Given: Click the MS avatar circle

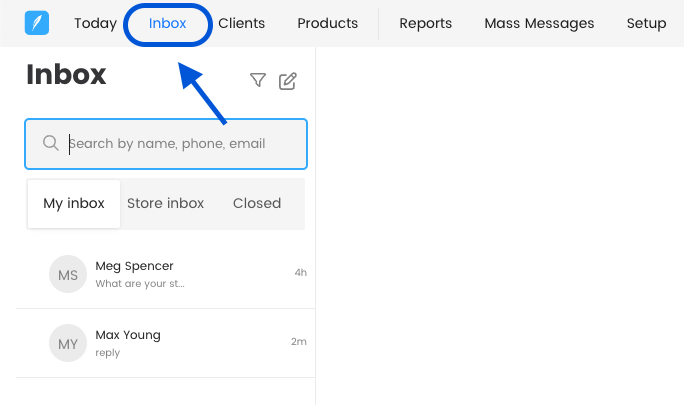Looking at the screenshot, I should [x=68, y=274].
